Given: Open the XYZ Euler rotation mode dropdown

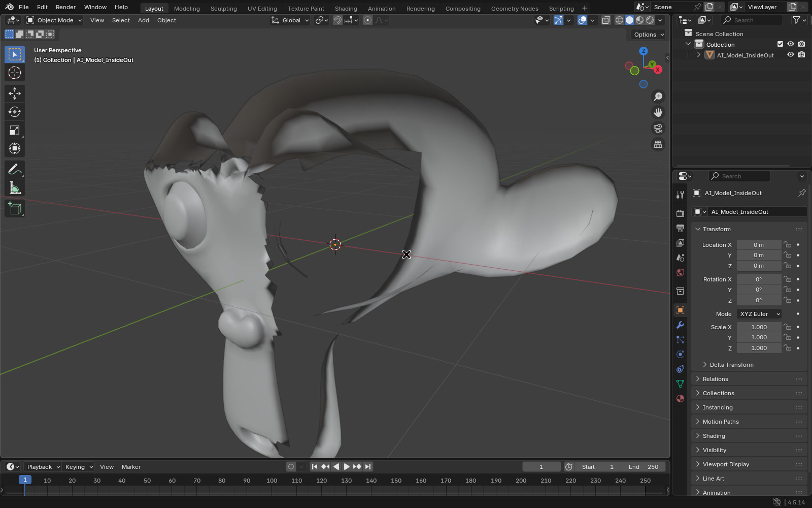Looking at the screenshot, I should [x=759, y=314].
